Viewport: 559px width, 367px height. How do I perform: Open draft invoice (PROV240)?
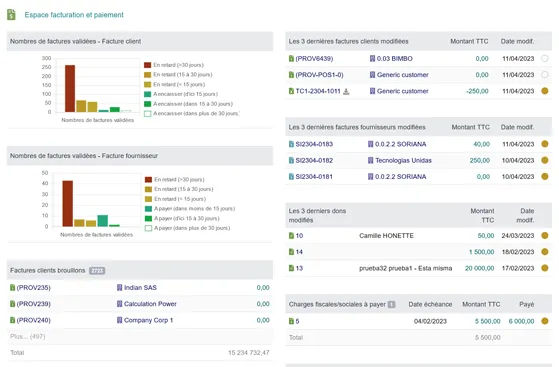(34, 320)
